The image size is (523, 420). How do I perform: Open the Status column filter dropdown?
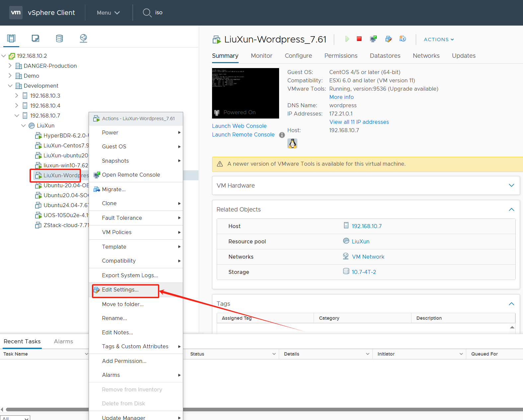[x=274, y=354]
